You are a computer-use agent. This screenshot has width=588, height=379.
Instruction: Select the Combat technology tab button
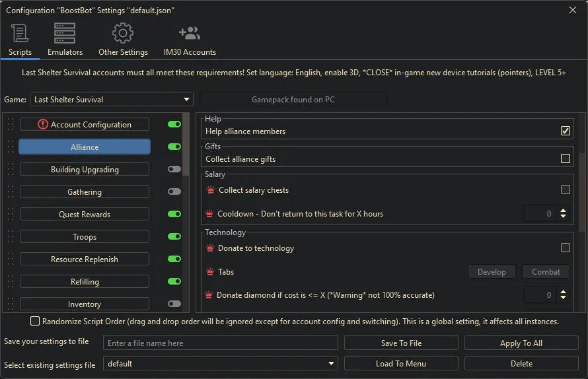[x=546, y=271]
